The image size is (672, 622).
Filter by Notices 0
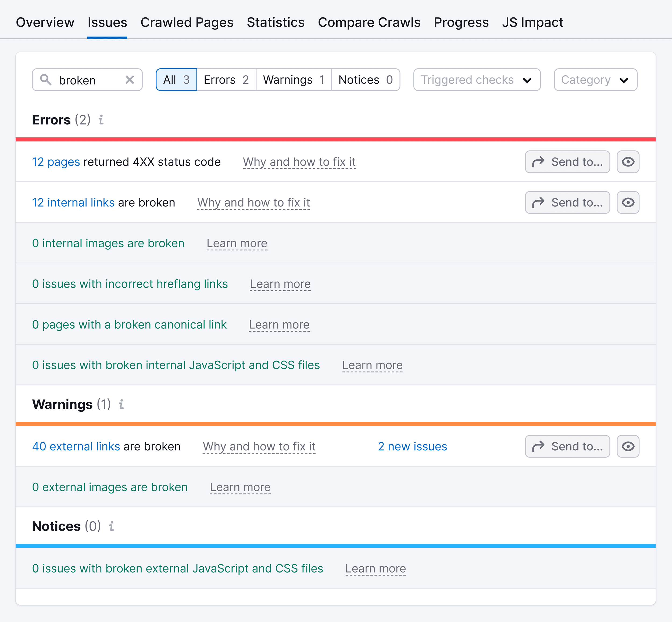366,80
